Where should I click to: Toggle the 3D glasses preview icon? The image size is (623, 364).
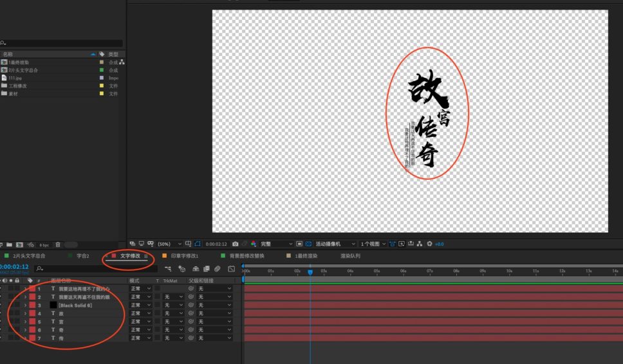click(151, 244)
